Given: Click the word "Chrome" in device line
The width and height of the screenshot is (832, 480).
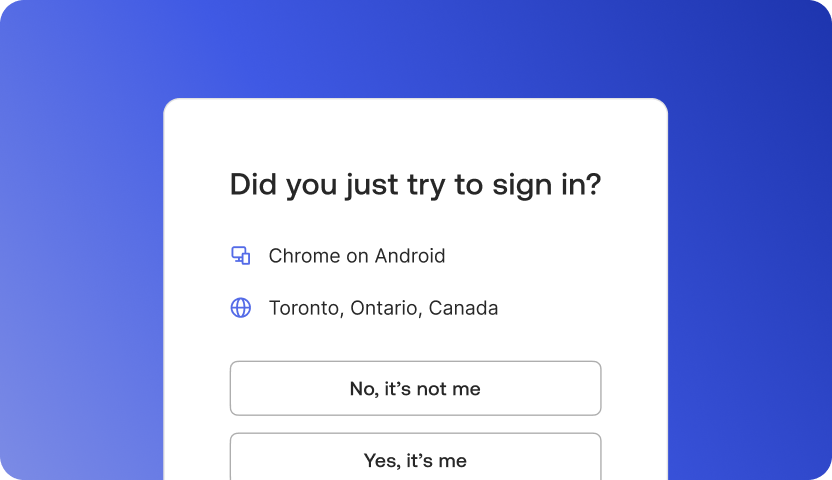Looking at the screenshot, I should [304, 256].
